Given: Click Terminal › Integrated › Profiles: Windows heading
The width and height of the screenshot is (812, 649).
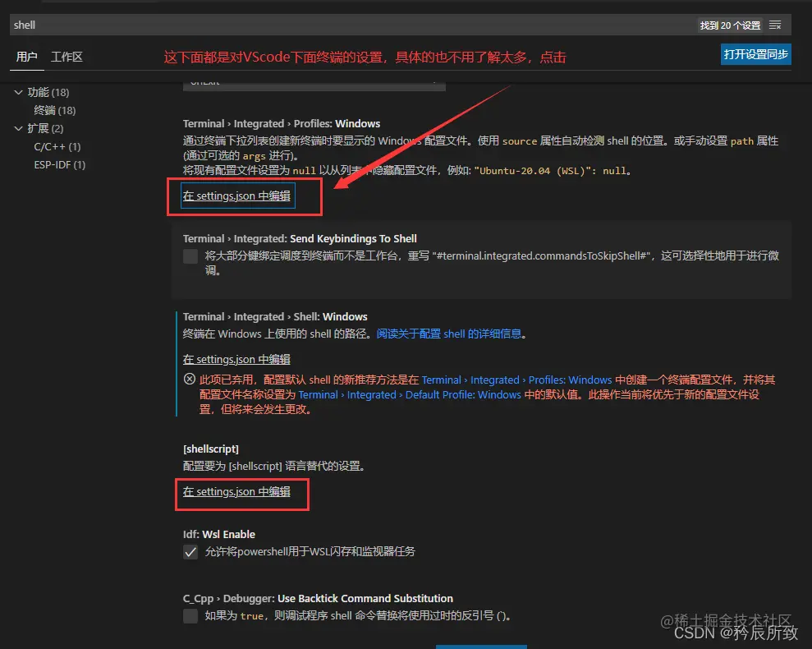Looking at the screenshot, I should point(281,124).
